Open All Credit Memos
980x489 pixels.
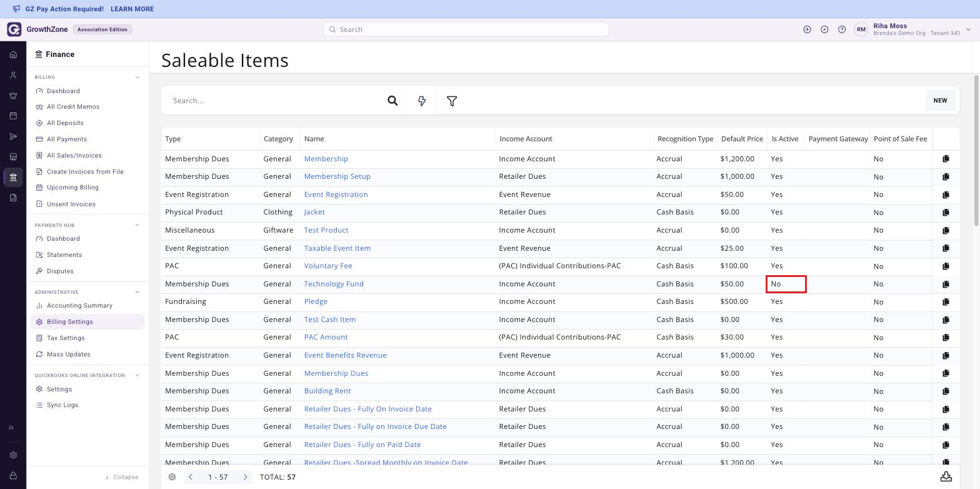[x=73, y=107]
